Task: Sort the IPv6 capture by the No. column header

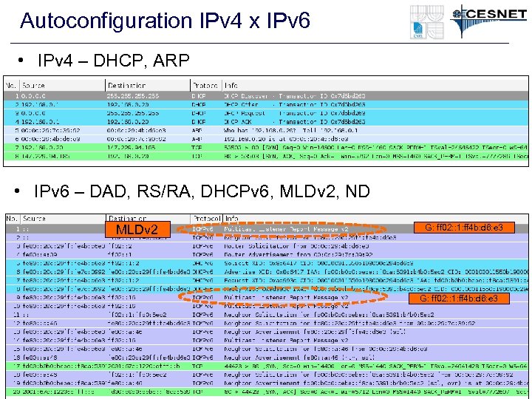Action: [13, 219]
